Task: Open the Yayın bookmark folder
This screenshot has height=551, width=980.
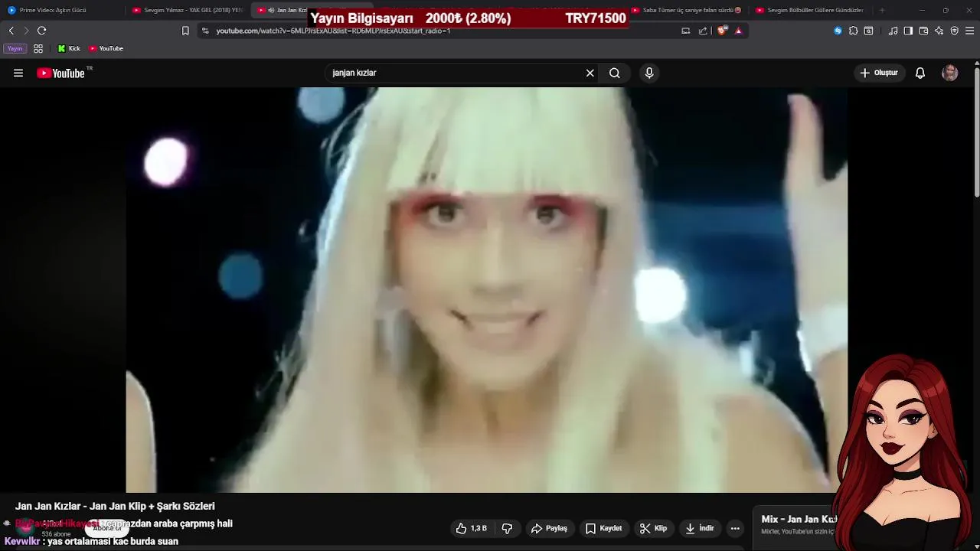Action: [x=15, y=48]
